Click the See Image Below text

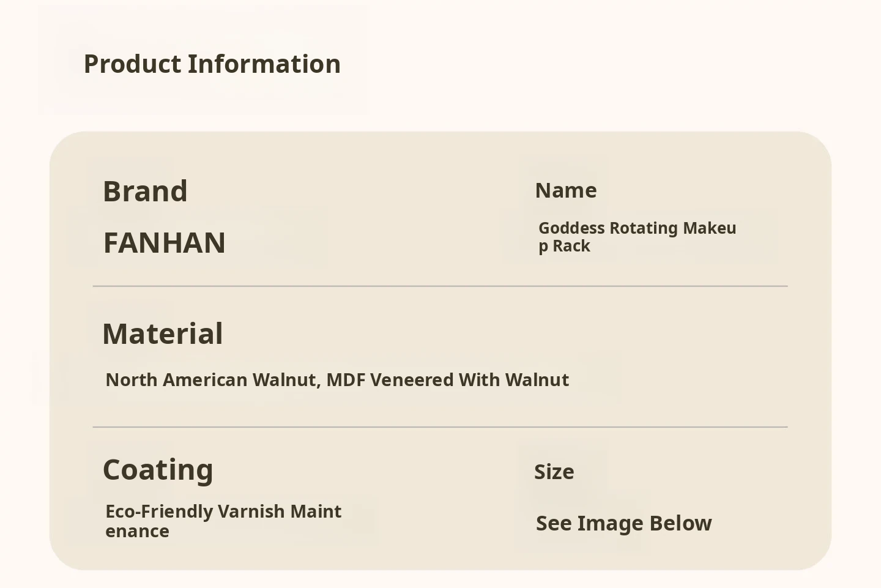point(623,524)
